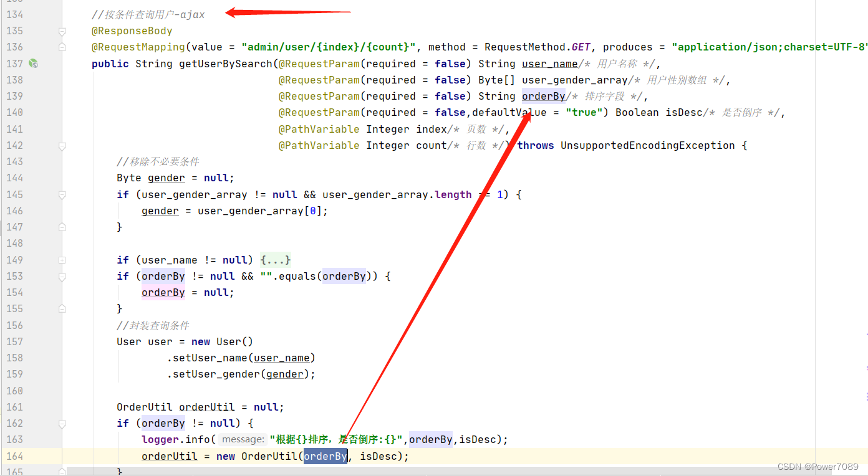Viewport: 868px width, 476px height.
Task: Click the underlined orderBy parameter on line 139
Action: tap(543, 96)
